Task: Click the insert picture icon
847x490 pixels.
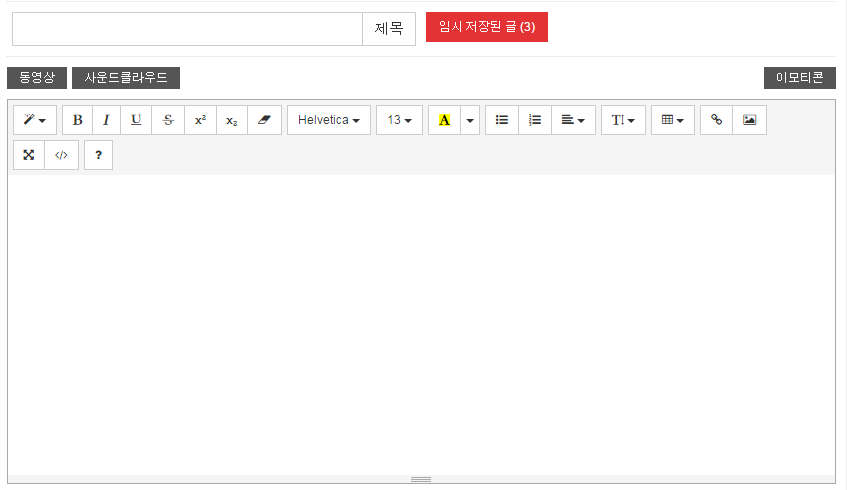Action: 749,120
